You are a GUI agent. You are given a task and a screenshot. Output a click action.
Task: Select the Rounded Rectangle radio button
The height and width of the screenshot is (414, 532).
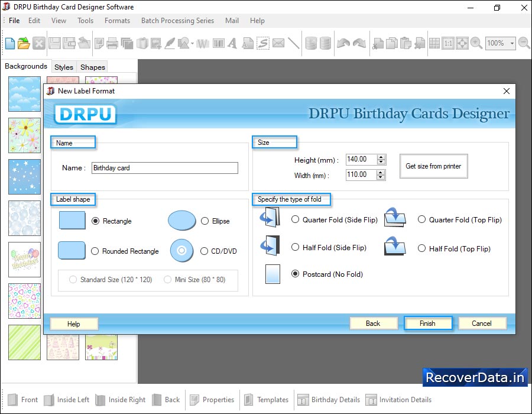[95, 251]
